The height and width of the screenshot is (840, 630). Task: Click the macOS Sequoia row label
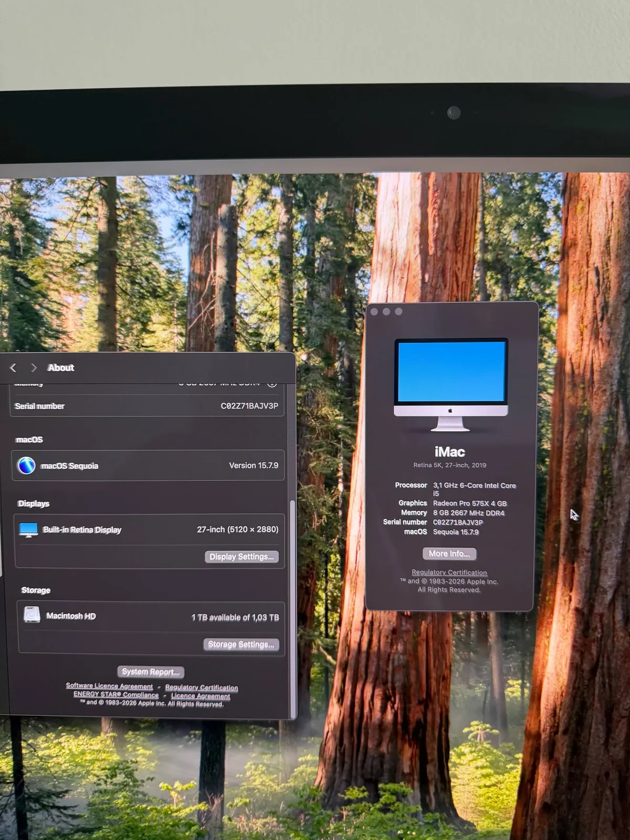click(x=70, y=466)
